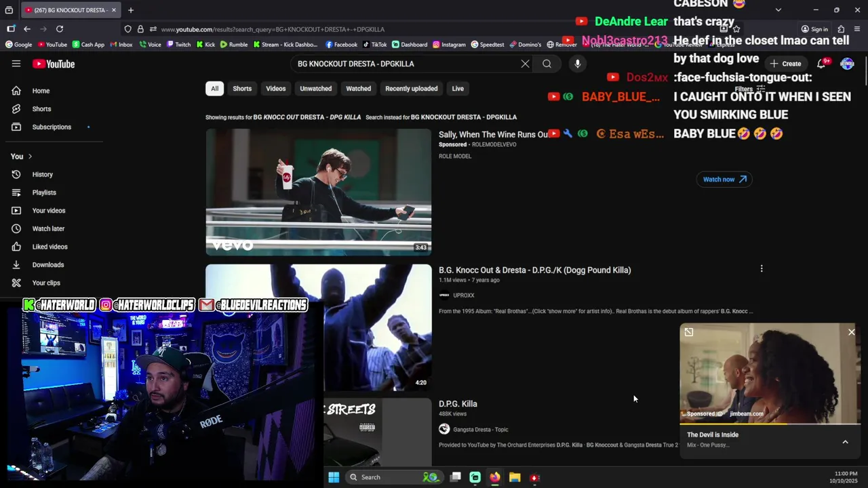Open three-dot menu for D.P.G./K video
This screenshot has width=868, height=488.
pyautogui.click(x=762, y=269)
